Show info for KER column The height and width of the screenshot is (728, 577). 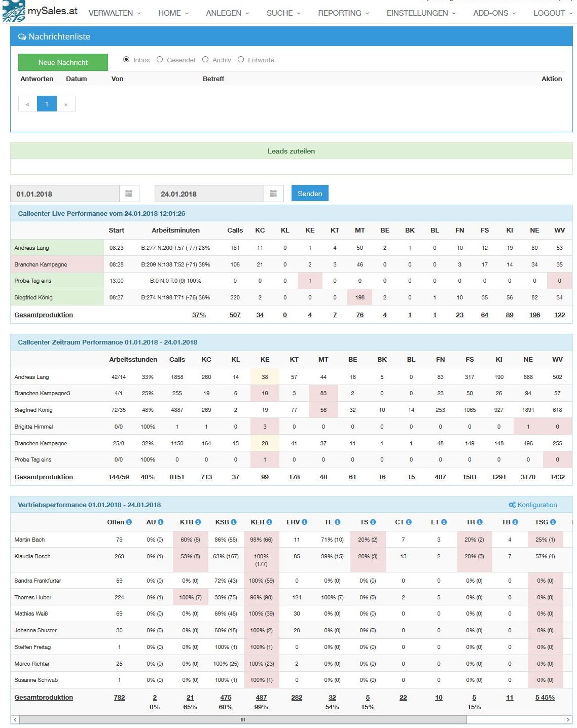tap(269, 522)
